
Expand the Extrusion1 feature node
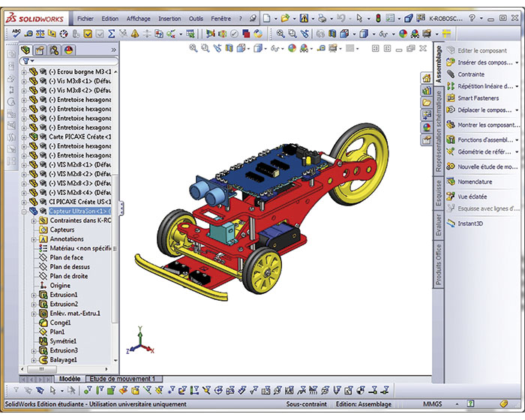(x=34, y=295)
